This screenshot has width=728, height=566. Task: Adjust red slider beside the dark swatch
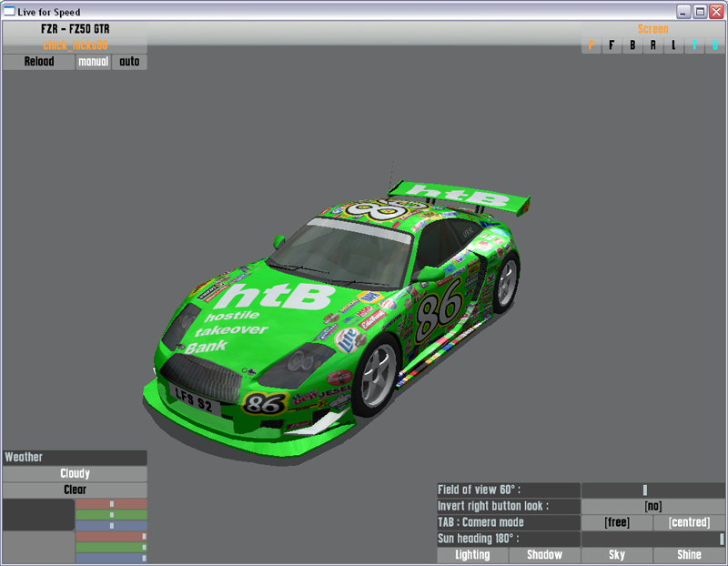click(x=111, y=504)
